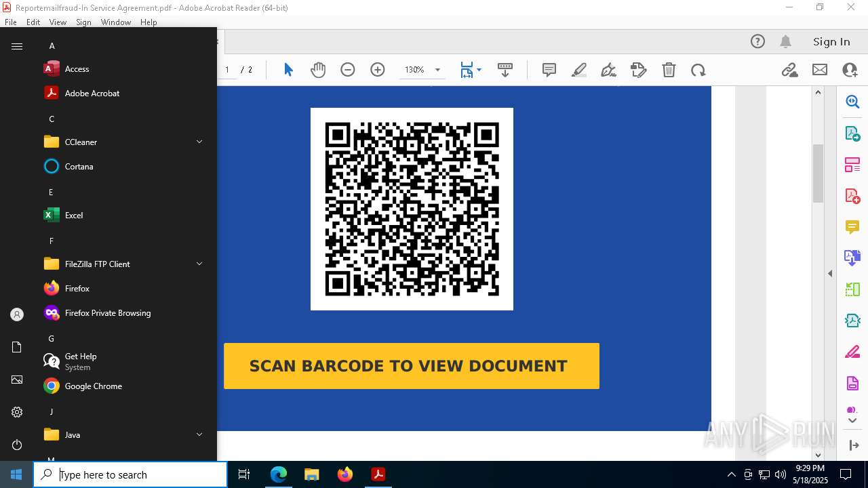Open the notifications bell

[x=786, y=41]
